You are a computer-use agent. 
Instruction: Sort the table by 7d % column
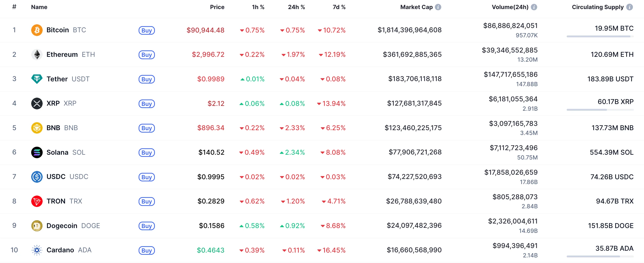click(339, 7)
